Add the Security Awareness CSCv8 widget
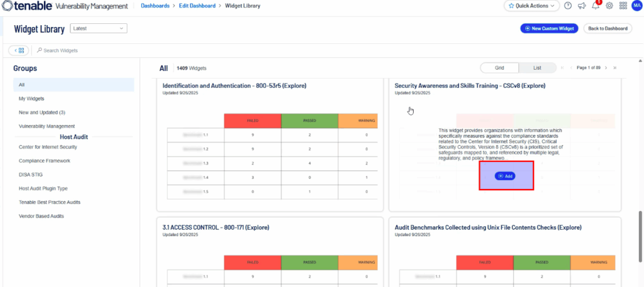 (x=506, y=176)
